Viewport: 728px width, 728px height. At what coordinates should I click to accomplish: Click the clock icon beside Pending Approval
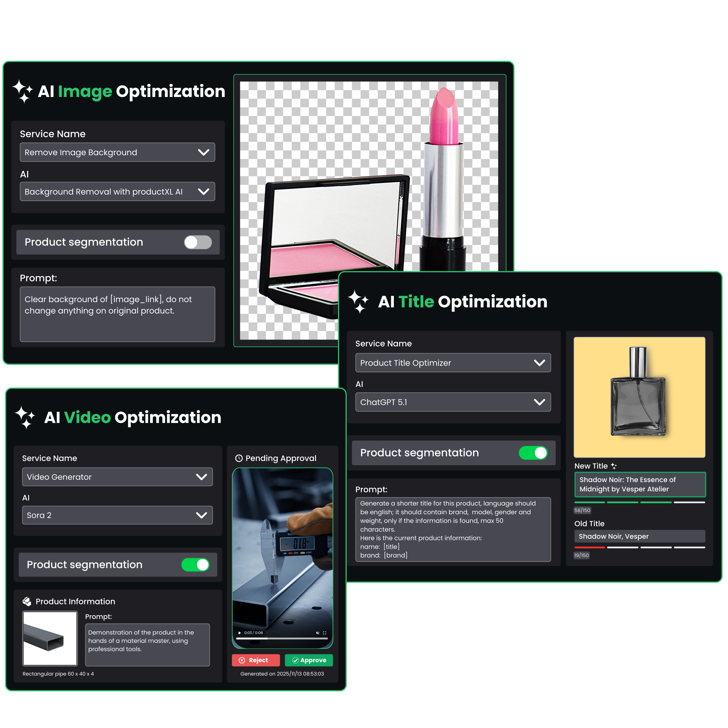pos(239,458)
